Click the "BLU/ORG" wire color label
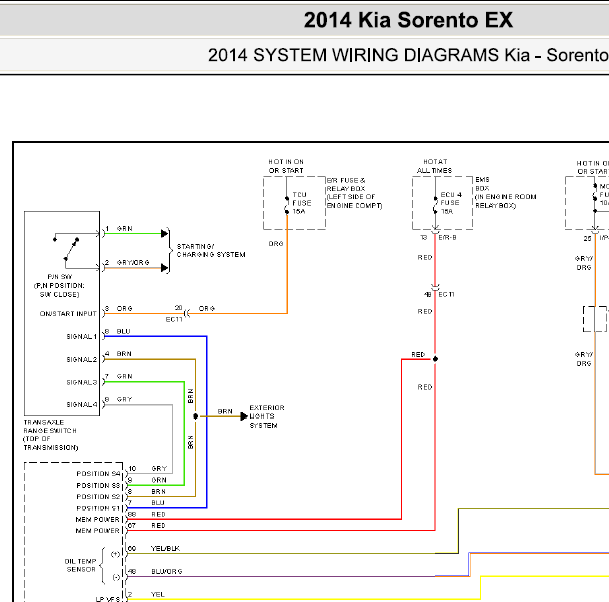609x602 pixels. point(167,571)
